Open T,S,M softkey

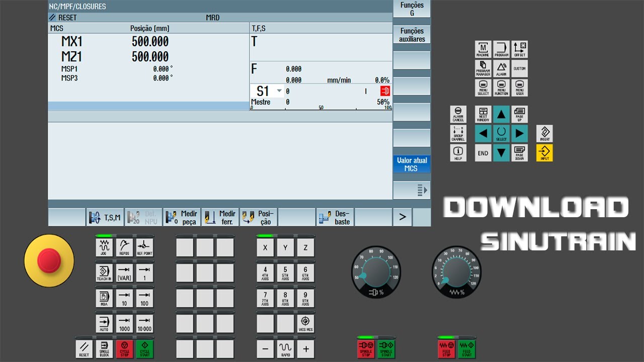(x=105, y=218)
